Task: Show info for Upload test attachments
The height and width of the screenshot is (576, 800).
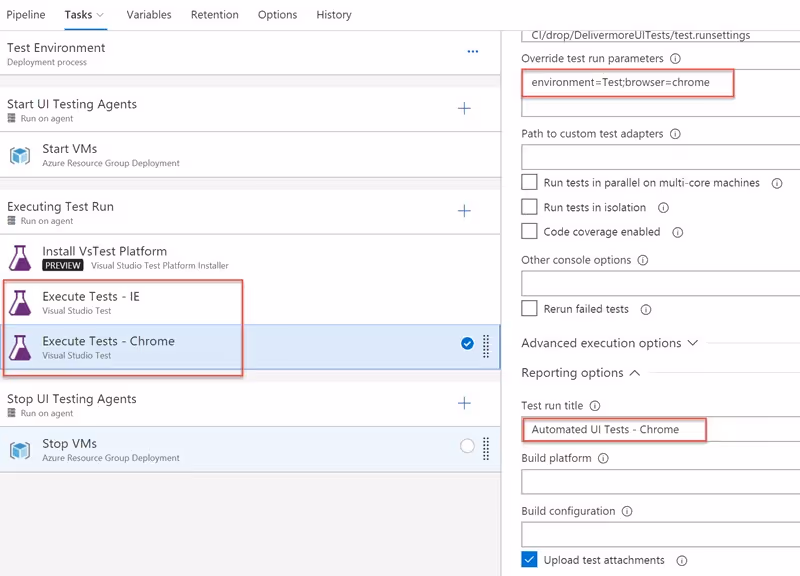Action: [682, 561]
